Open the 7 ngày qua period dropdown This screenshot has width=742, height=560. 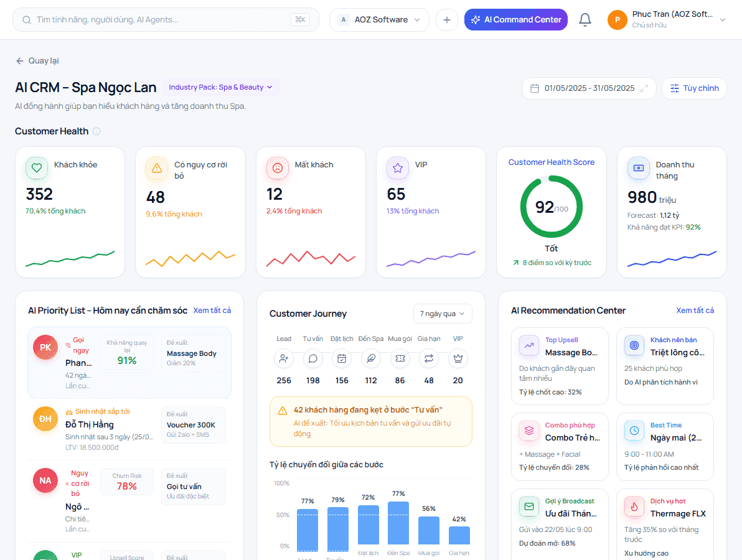[x=443, y=314]
